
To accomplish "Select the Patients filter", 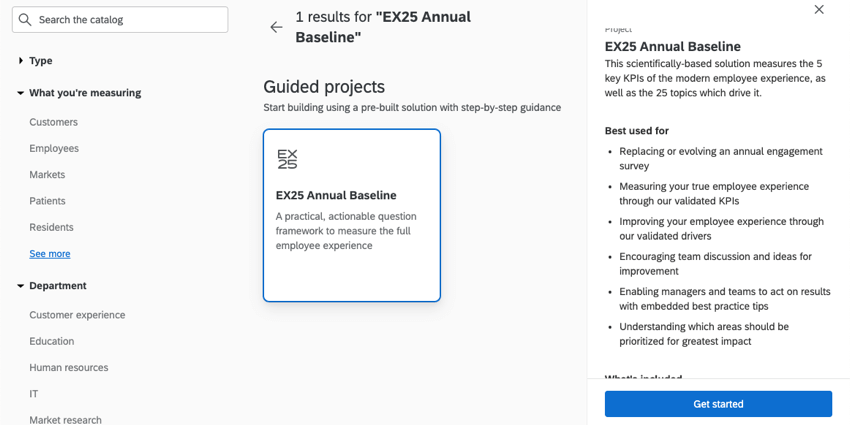I will tap(47, 201).
